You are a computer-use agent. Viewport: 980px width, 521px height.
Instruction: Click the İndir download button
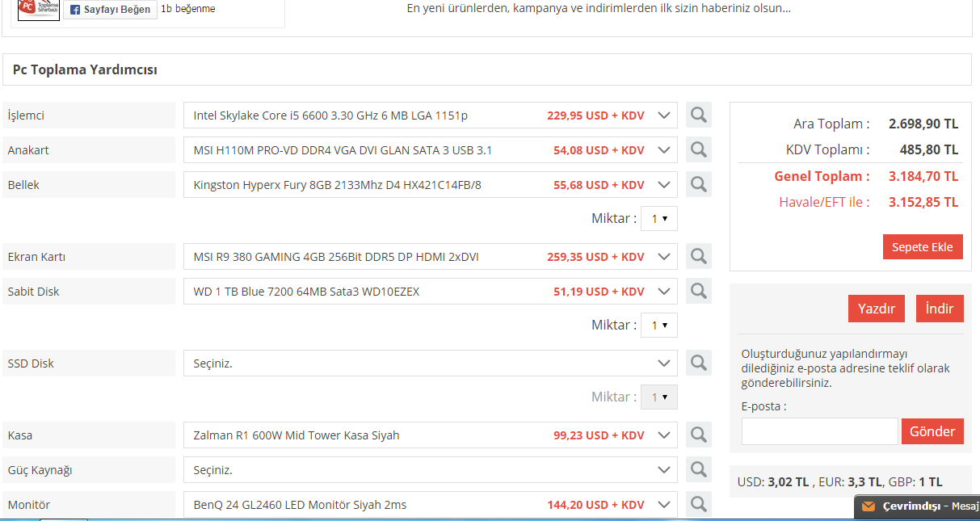coord(940,309)
